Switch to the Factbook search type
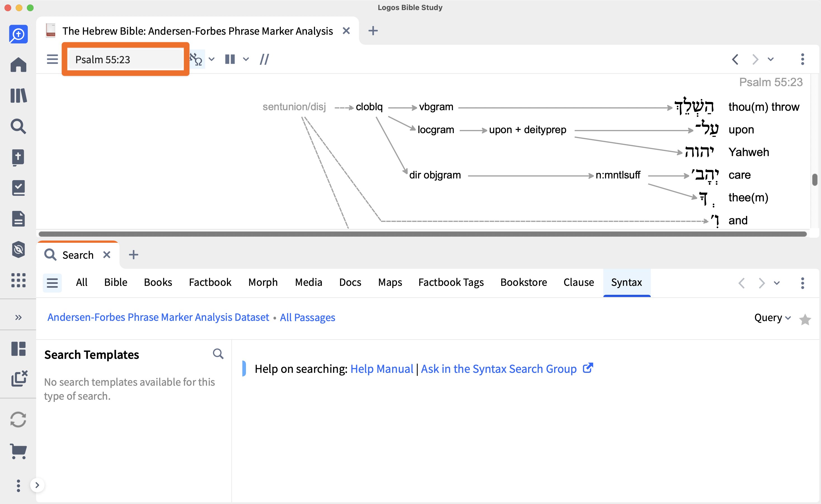 210,282
